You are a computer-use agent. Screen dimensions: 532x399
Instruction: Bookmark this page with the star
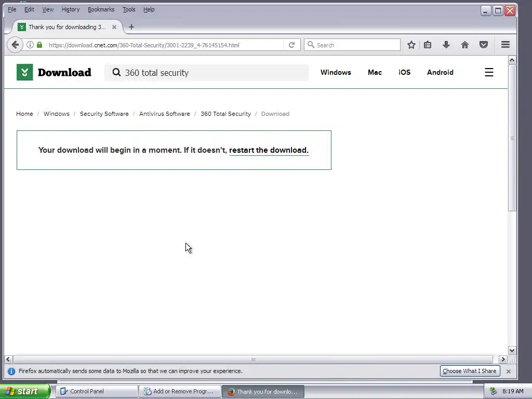click(411, 45)
